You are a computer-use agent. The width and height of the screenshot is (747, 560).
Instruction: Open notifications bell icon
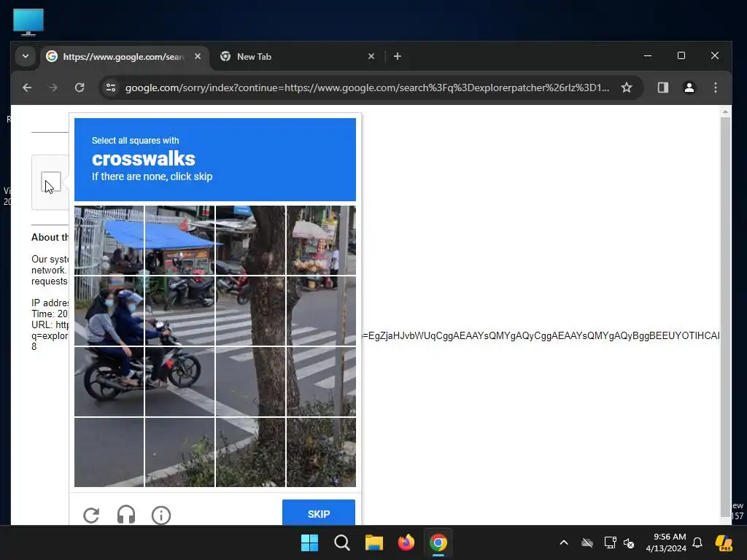[697, 542]
